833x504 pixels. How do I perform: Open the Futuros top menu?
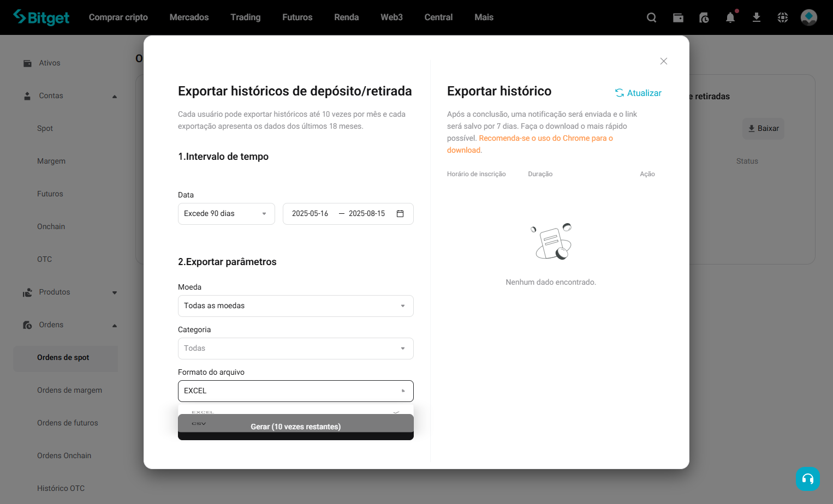[x=297, y=17]
